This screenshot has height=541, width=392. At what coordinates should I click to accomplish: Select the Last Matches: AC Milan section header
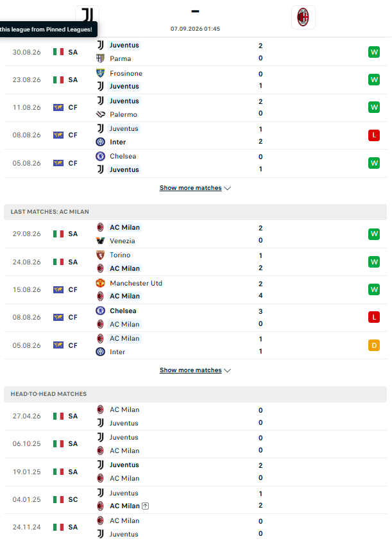pyautogui.click(x=195, y=212)
